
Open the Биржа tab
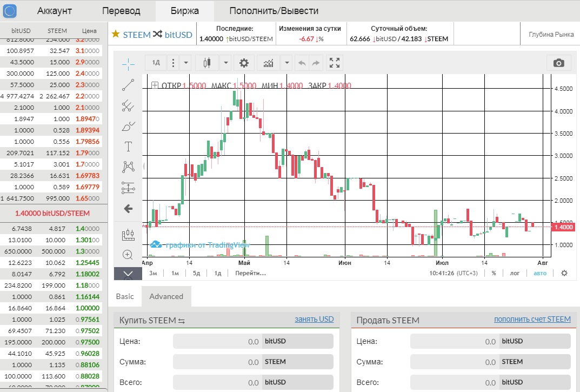coord(184,11)
